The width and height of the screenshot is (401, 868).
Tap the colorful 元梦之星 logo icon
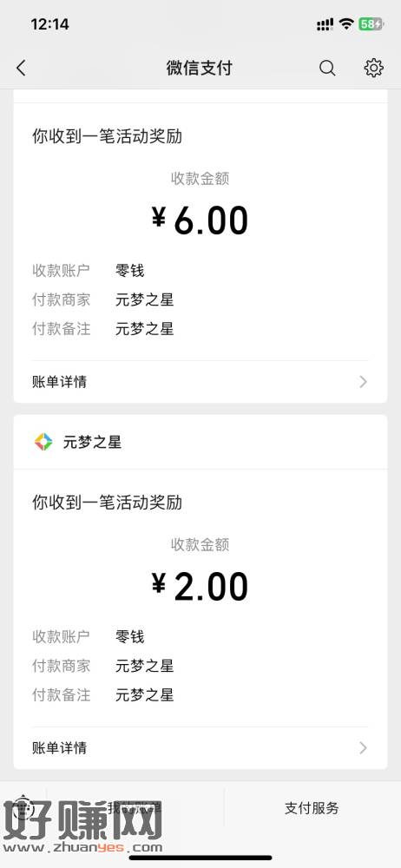(43, 442)
